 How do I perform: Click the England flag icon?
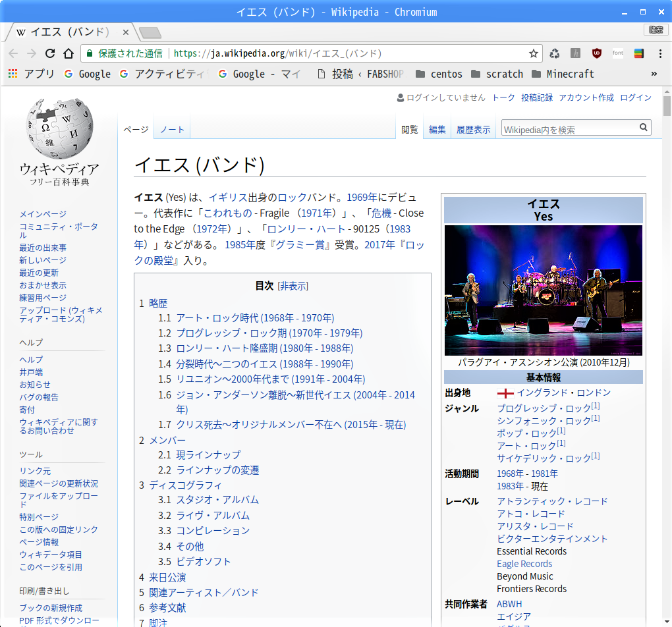point(505,393)
